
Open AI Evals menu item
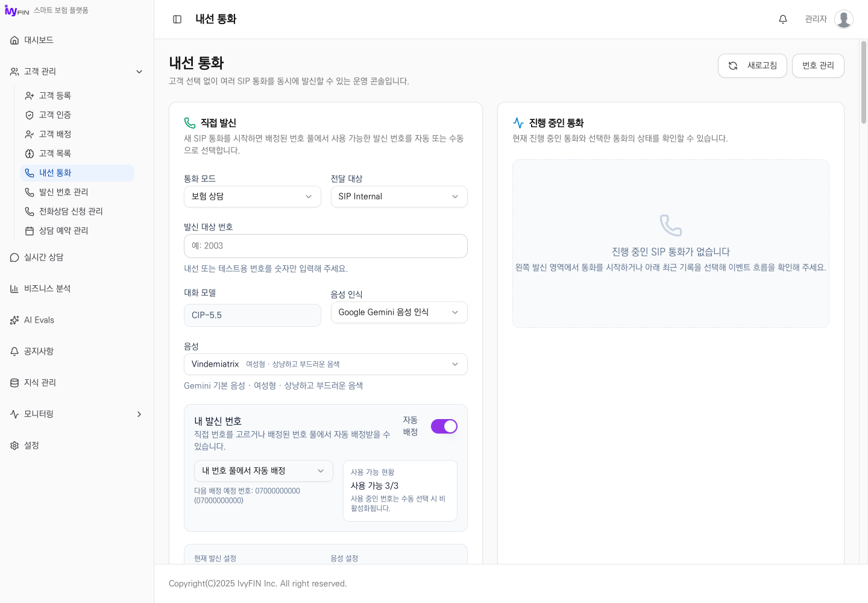(x=77, y=320)
